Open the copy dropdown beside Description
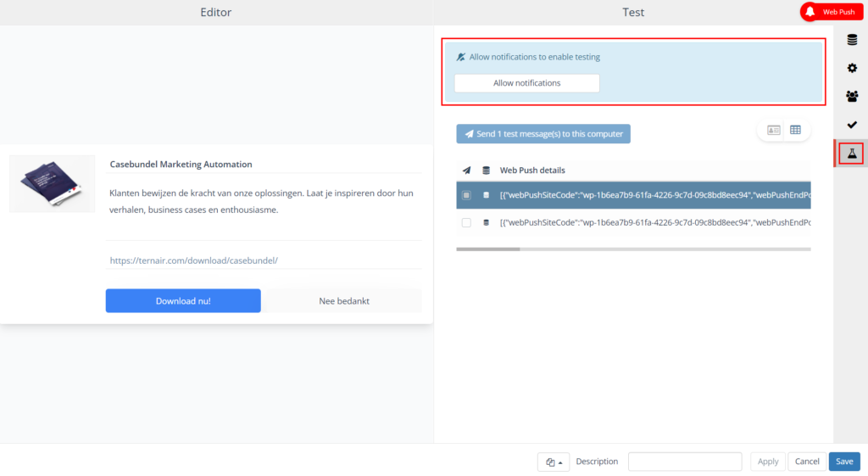The height and width of the screenshot is (476, 868). tap(554, 462)
